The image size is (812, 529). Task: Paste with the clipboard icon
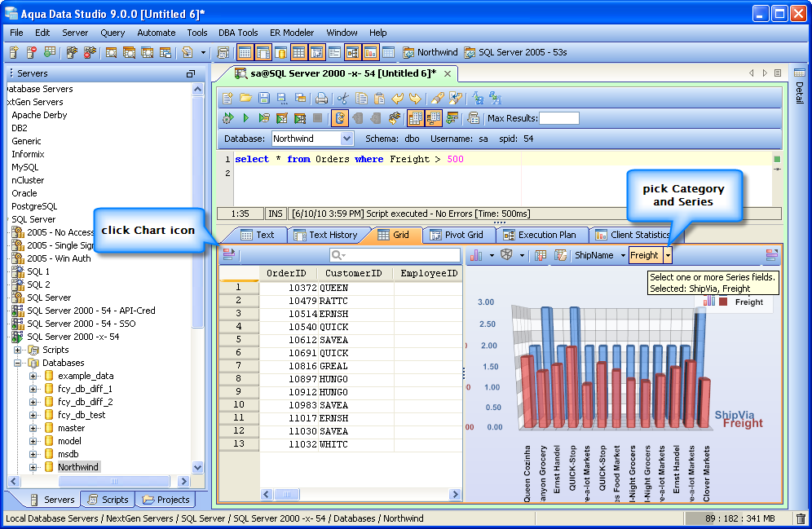[x=379, y=98]
